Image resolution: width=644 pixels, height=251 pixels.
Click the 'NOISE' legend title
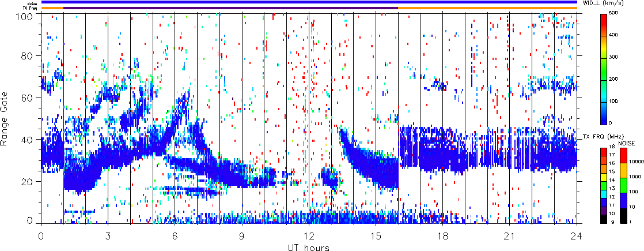[x=626, y=142]
